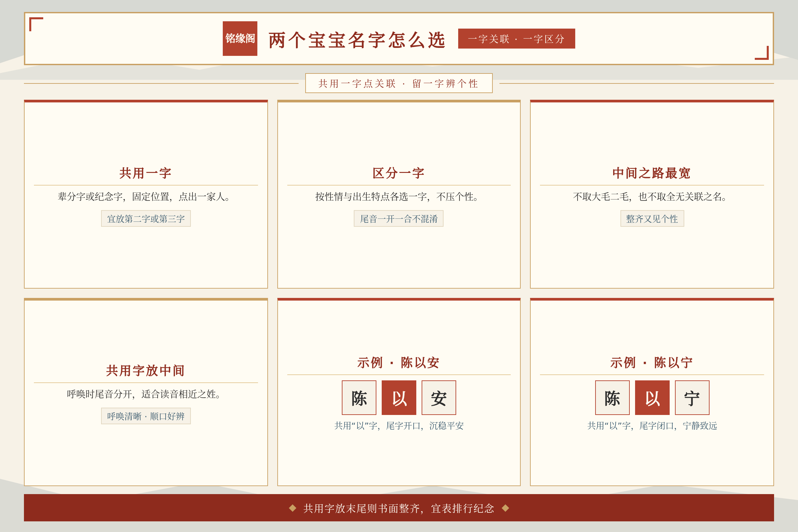798x532 pixels.
Task: Click the card heading 中间之路最宽
Action: [x=652, y=173]
